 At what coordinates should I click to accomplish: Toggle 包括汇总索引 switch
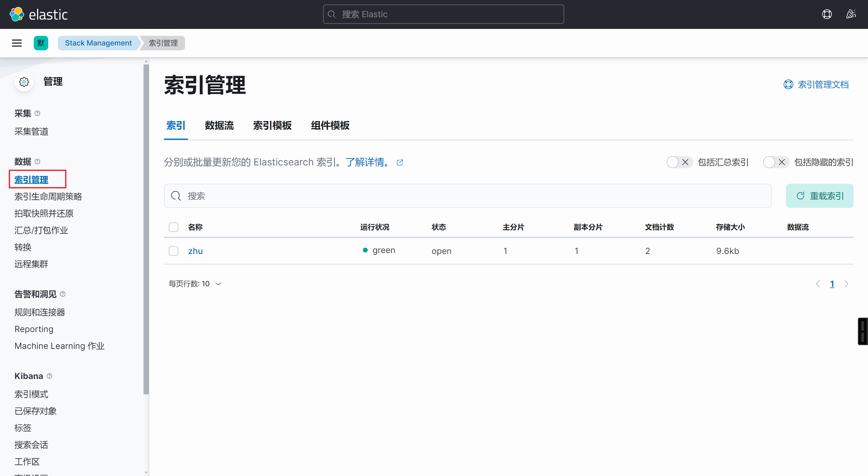coord(679,162)
